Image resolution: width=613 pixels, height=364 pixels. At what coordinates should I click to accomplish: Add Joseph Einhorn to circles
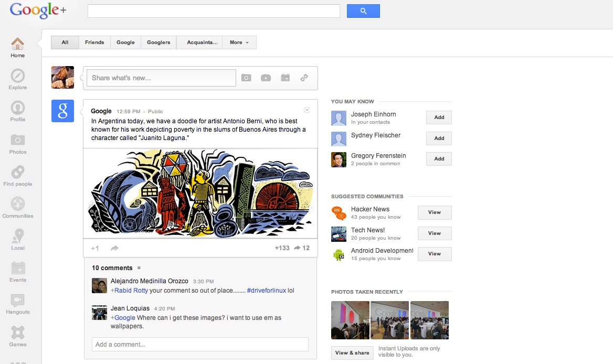point(439,117)
